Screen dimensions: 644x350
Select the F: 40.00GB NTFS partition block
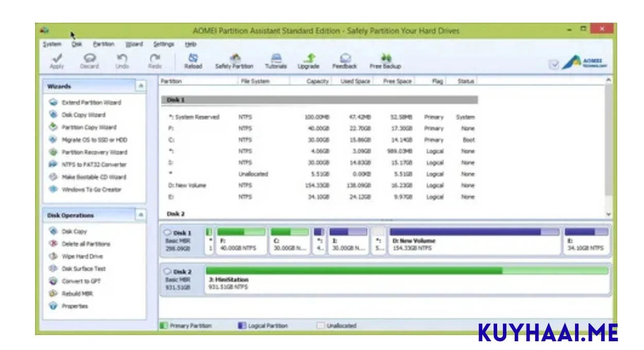(x=241, y=241)
